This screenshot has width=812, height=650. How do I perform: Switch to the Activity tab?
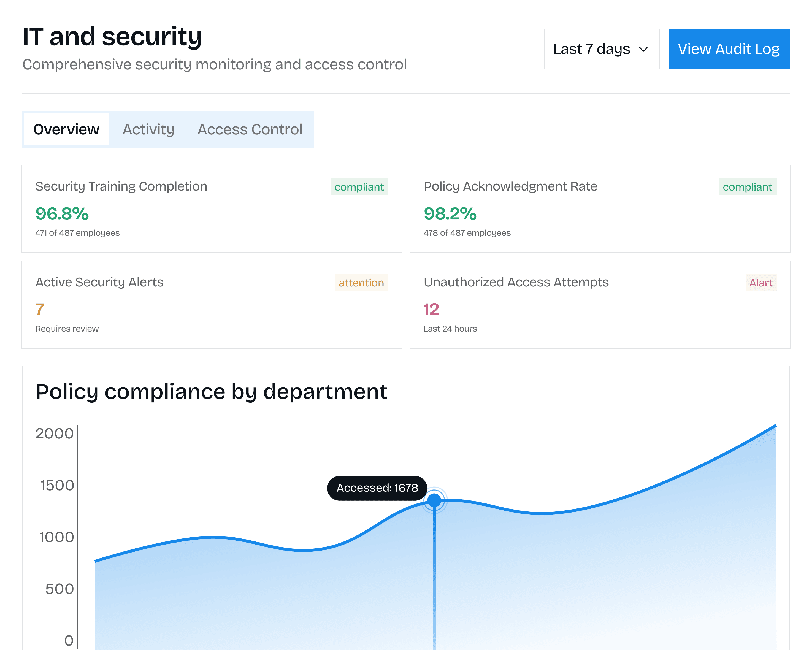[148, 129]
